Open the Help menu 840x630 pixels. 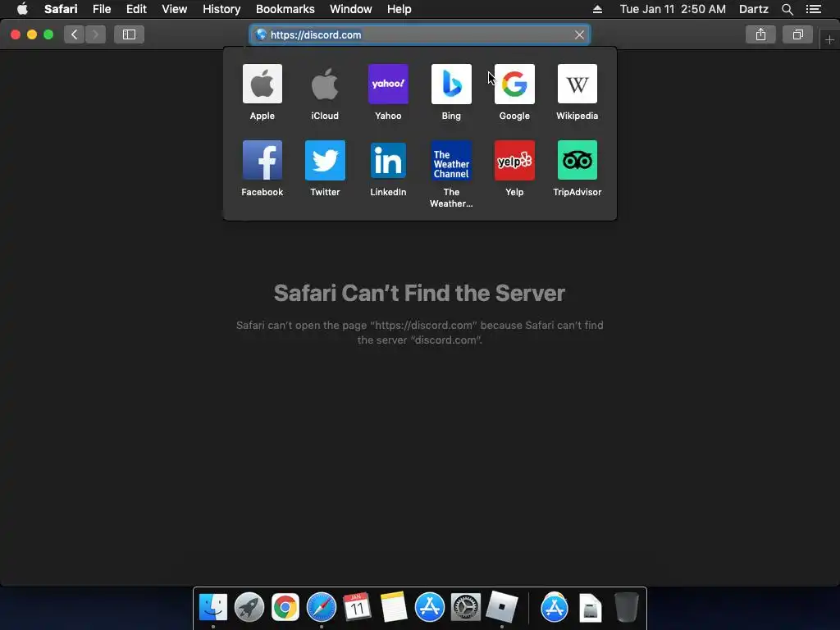click(x=399, y=9)
